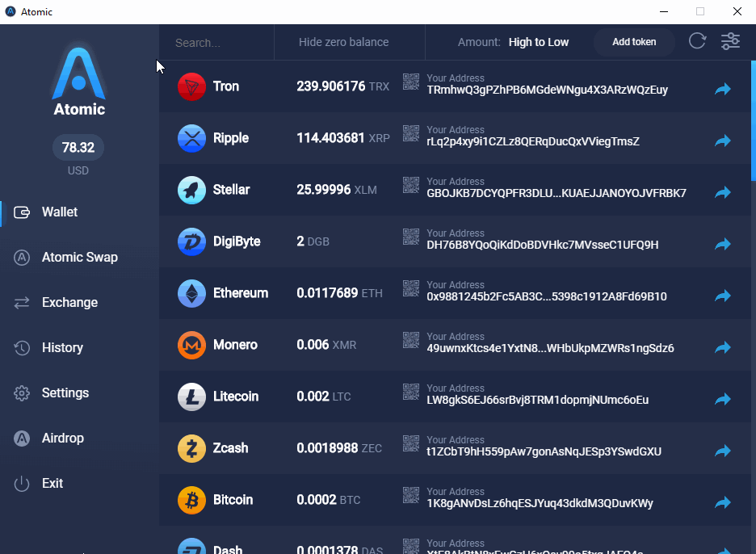Click the 0.0117689 ETH balance
Screen dimensions: 756x554
click(x=339, y=293)
